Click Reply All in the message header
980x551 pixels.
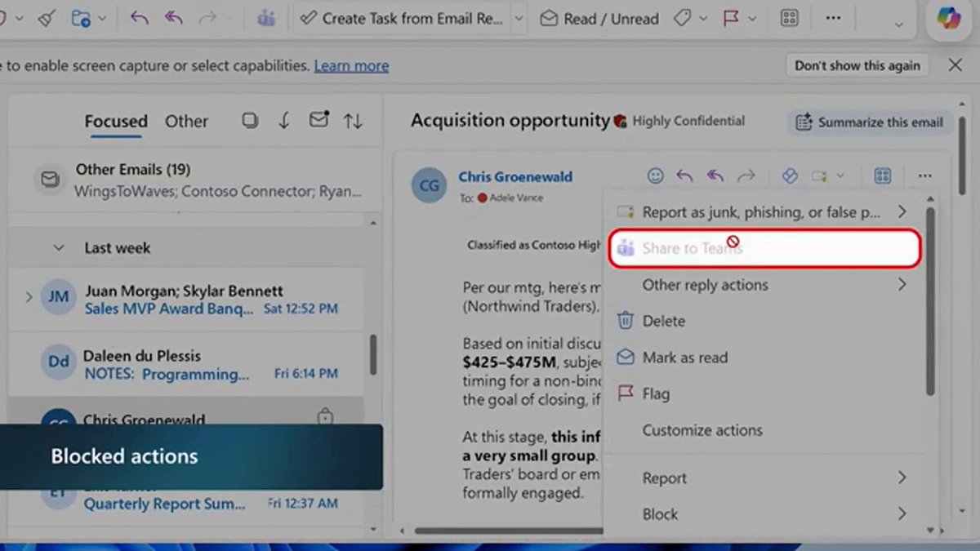coord(715,176)
